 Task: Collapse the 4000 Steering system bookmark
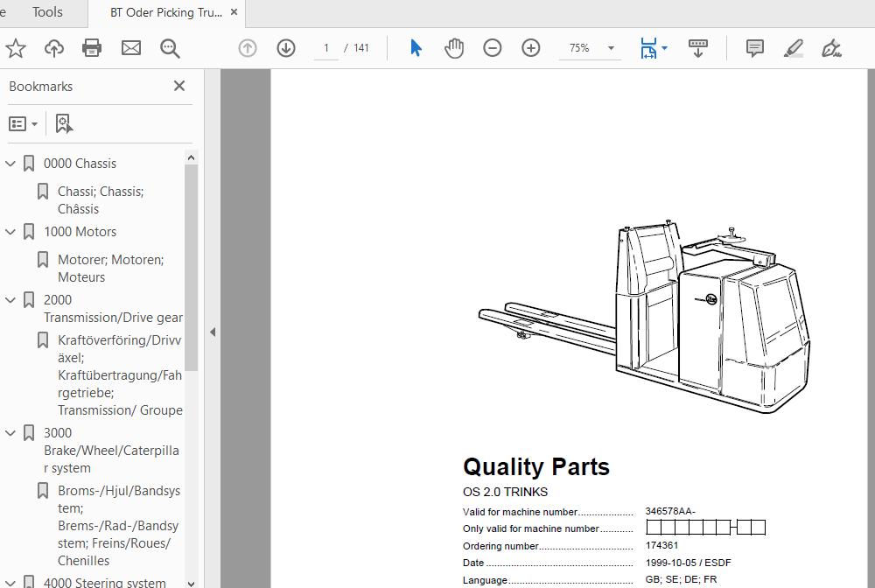coord(10,583)
